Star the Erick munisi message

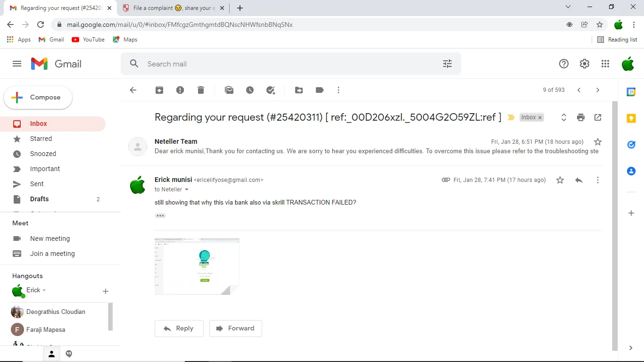[560, 180]
